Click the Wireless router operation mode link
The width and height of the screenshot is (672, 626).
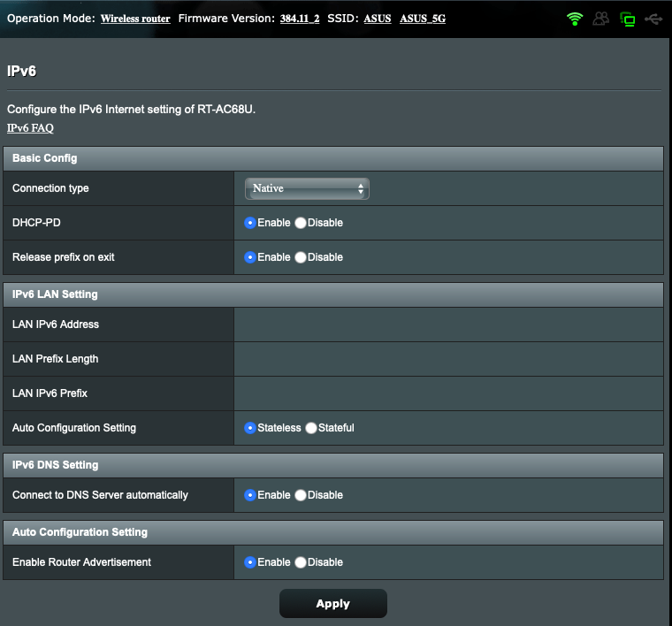[135, 19]
